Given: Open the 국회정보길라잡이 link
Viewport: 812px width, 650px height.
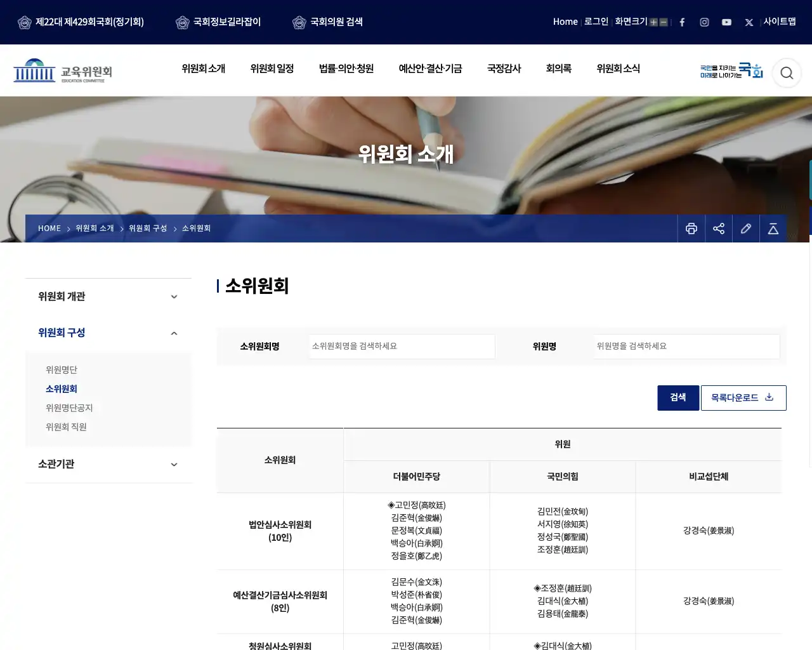Looking at the screenshot, I should [227, 22].
